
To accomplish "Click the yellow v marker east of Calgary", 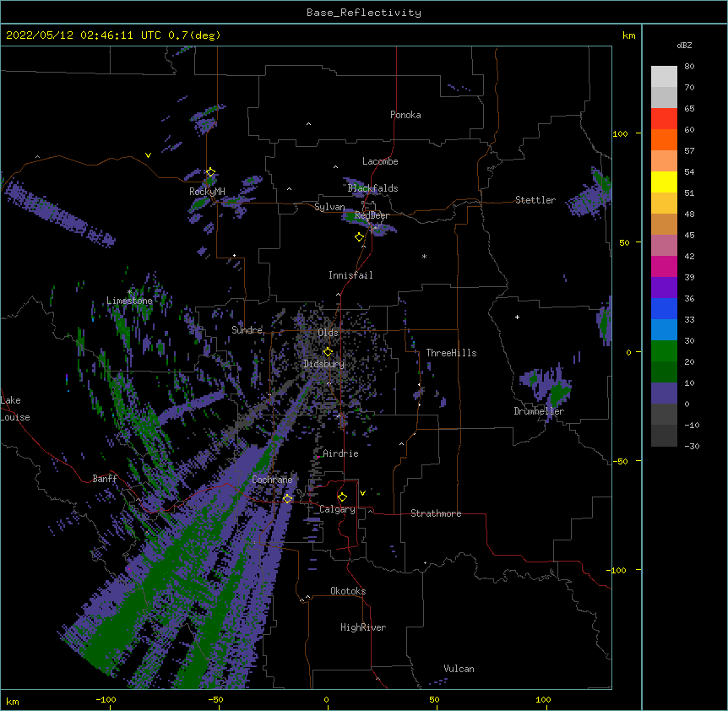I will tap(362, 493).
